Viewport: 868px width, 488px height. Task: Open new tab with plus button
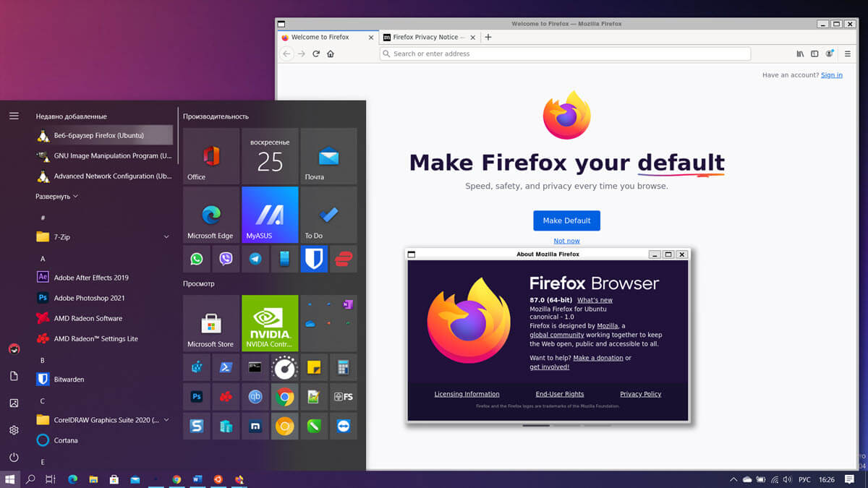coord(488,37)
